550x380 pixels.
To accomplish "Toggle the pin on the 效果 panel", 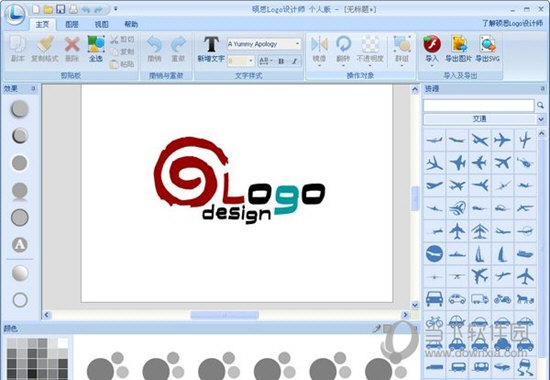I will pos(34,89).
